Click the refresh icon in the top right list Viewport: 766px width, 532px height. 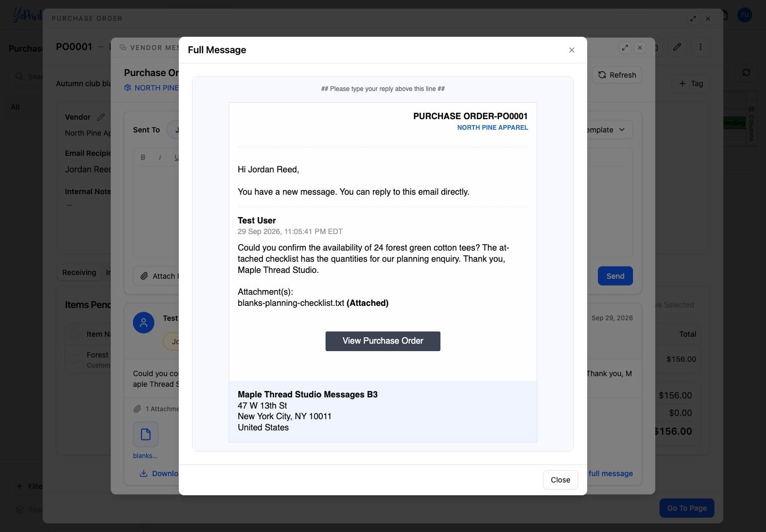746,72
